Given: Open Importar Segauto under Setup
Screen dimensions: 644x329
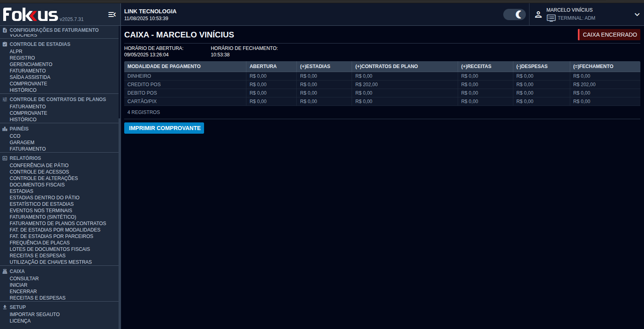Looking at the screenshot, I should [35, 315].
